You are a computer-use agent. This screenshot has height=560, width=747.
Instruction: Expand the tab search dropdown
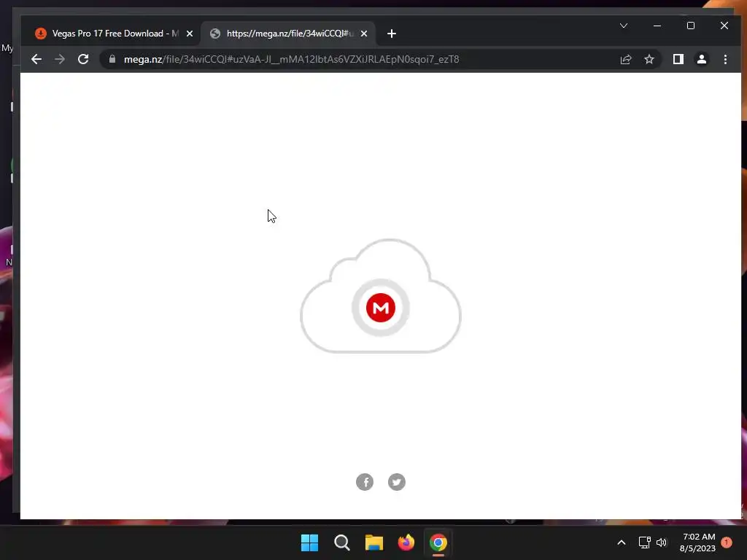click(624, 26)
